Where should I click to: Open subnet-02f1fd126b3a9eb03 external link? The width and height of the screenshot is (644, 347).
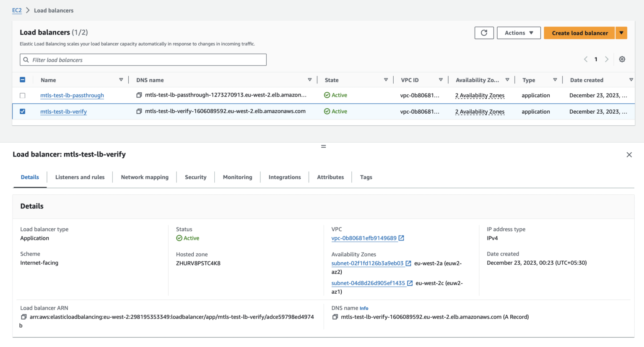click(408, 264)
